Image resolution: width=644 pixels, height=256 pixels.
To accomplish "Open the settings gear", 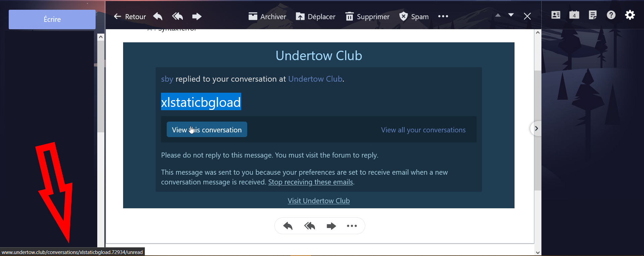I will [x=630, y=15].
